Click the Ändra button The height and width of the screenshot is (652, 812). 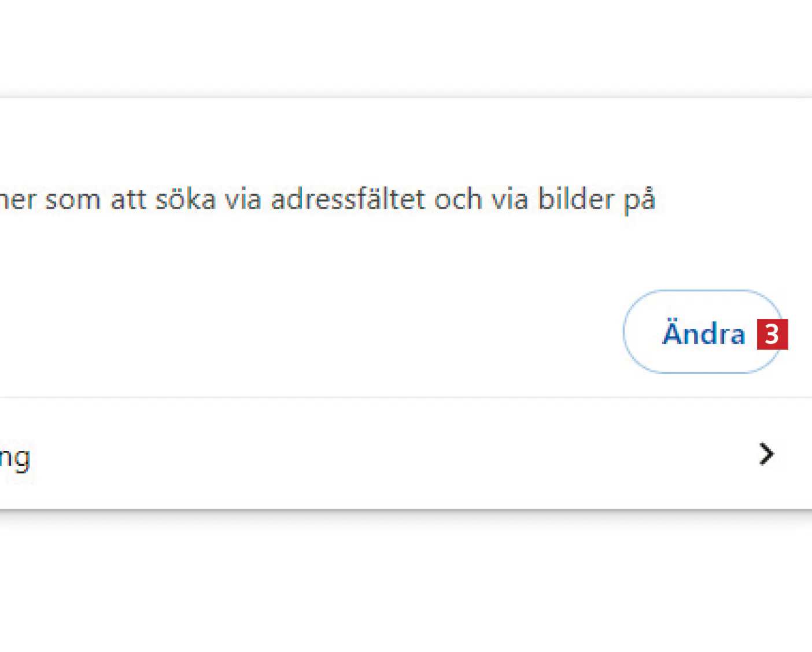703,332
